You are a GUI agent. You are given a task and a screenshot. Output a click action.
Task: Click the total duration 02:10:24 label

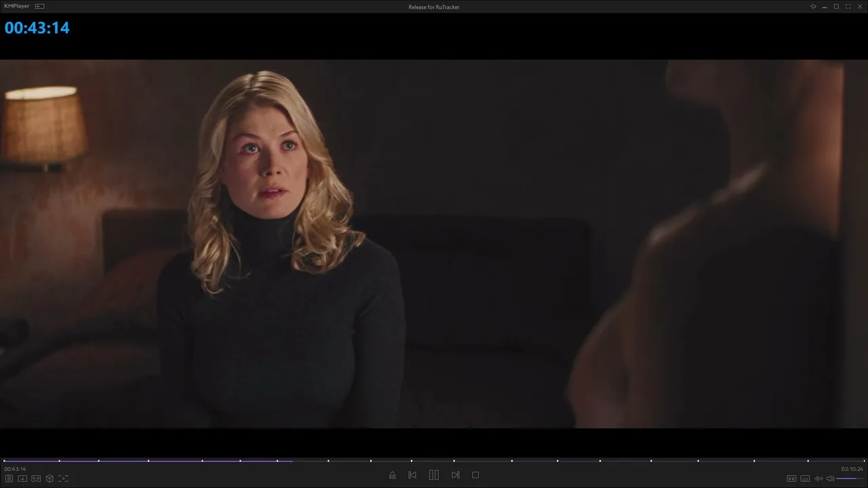[852, 469]
